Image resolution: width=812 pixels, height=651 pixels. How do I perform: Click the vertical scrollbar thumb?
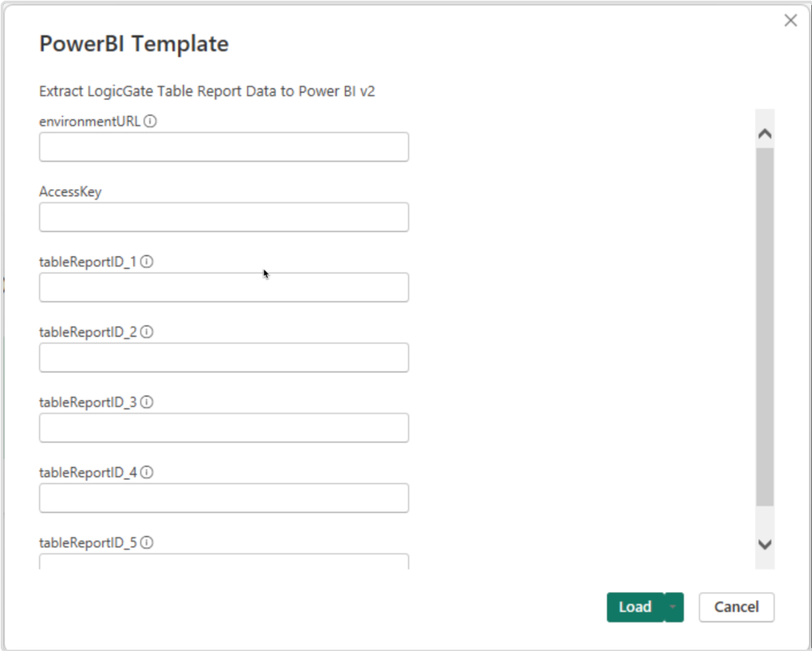point(765,327)
